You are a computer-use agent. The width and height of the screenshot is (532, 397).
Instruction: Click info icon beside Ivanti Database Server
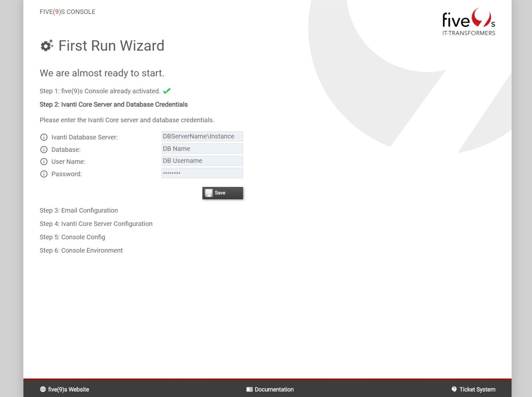(x=44, y=137)
